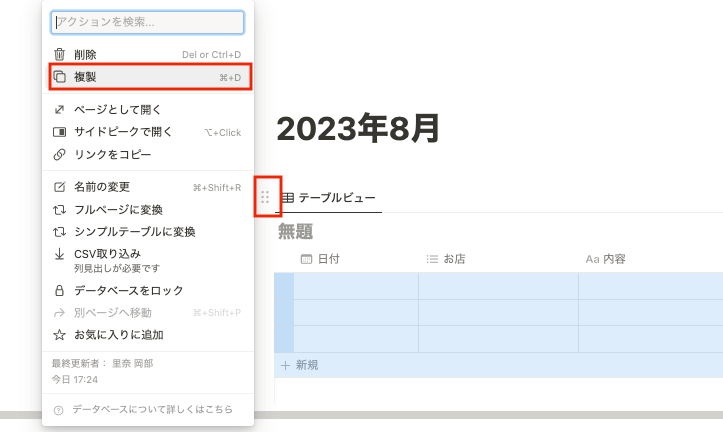The image size is (723, 432).
Task: Click the side peek panel icon
Action: pos(59,132)
